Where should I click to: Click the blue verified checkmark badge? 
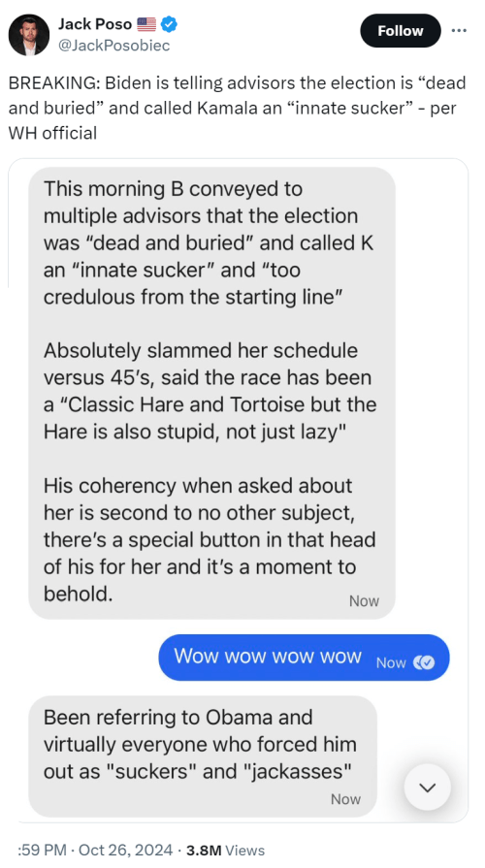pyautogui.click(x=169, y=24)
